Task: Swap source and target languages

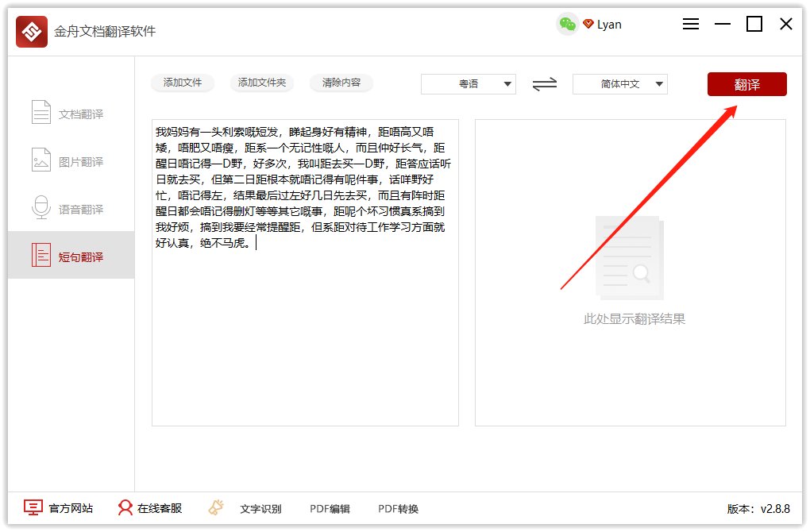Action: pos(544,84)
